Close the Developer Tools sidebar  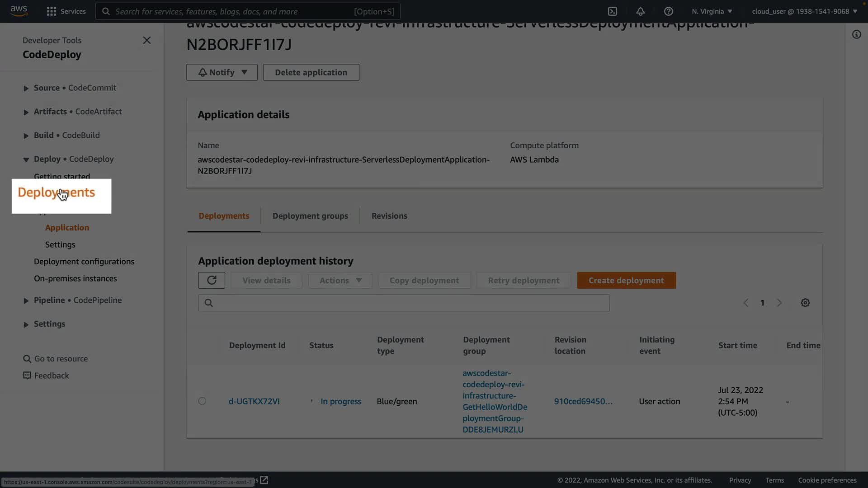(147, 40)
